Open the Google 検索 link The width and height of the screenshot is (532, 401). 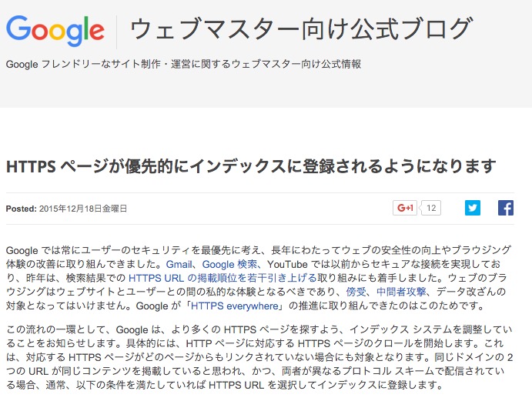point(229,264)
